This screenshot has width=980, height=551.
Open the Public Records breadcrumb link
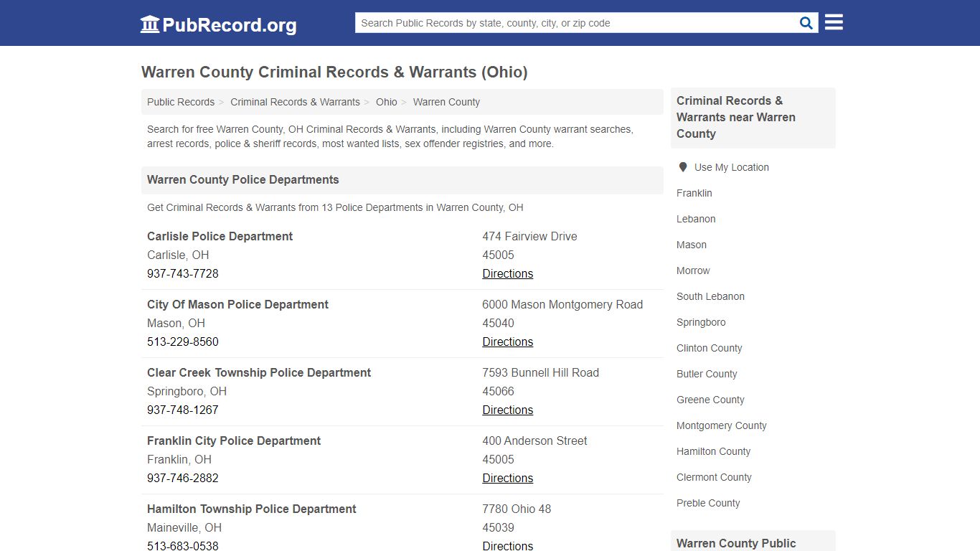pos(180,102)
